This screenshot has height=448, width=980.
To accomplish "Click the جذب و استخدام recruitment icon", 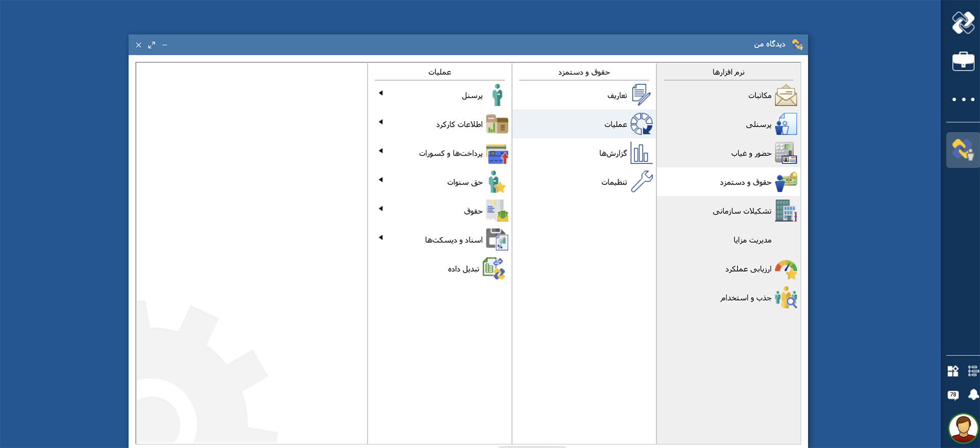I will [x=786, y=298].
